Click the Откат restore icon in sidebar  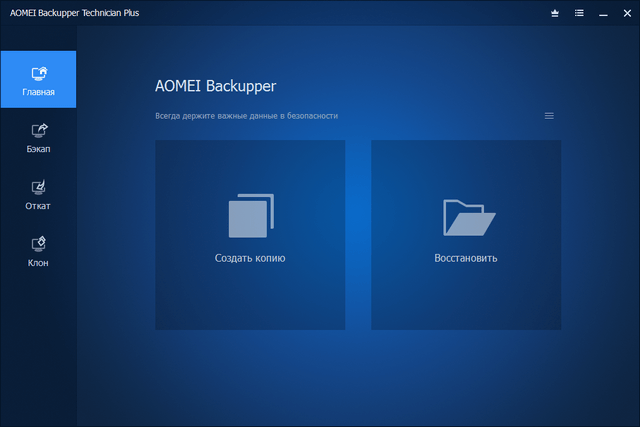pyautogui.click(x=39, y=187)
